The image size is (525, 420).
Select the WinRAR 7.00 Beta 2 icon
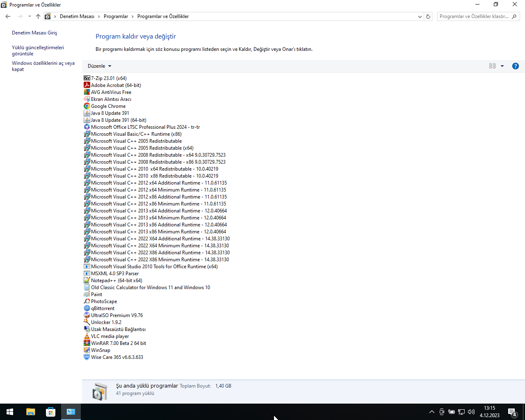tap(87, 343)
